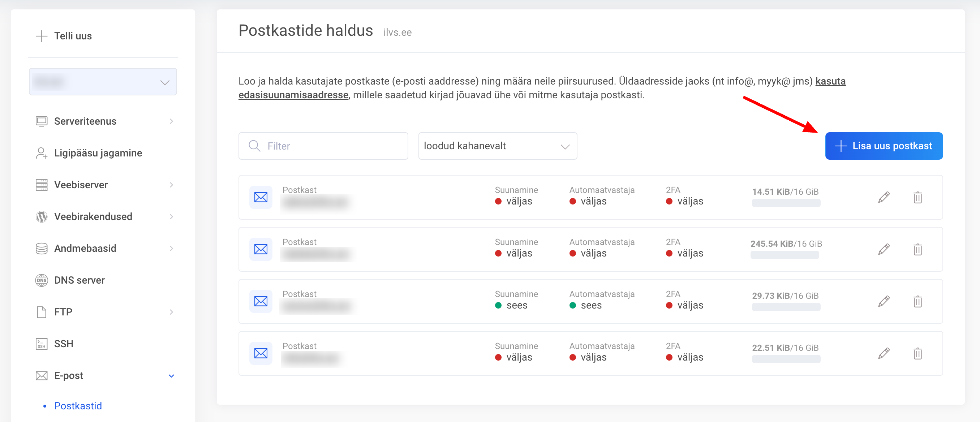Delete the first mailbox via trash icon

[x=917, y=197]
